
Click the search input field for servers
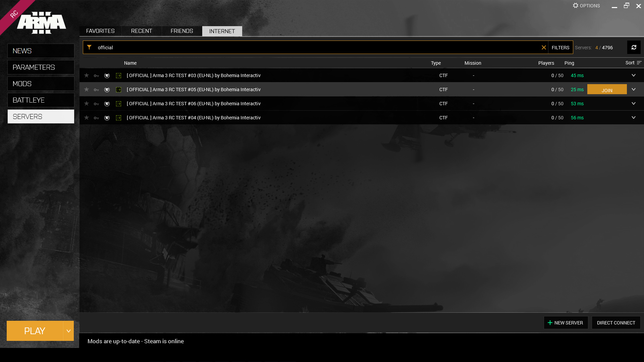pyautogui.click(x=315, y=47)
